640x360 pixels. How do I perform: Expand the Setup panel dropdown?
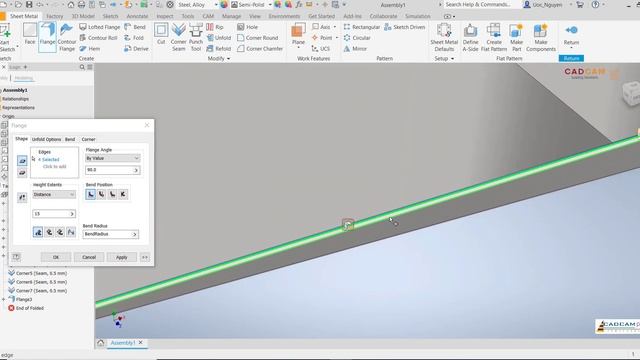[x=444, y=59]
